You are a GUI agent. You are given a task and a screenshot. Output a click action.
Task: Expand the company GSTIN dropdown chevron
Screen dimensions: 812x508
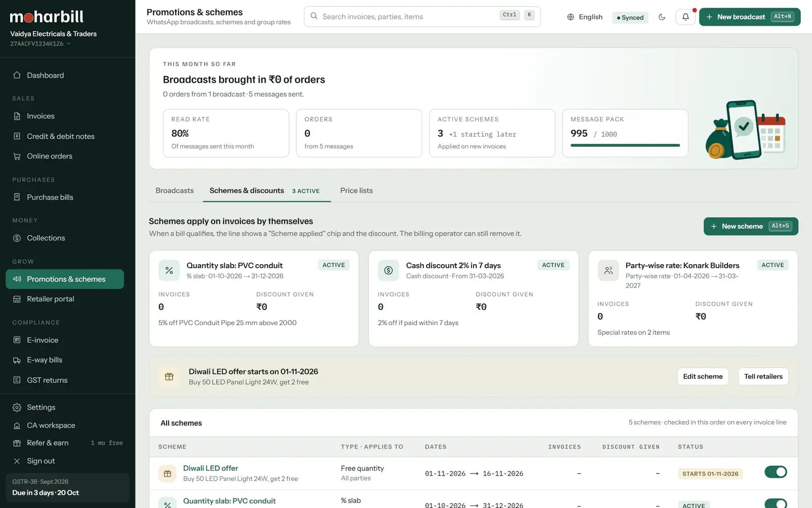click(69, 44)
